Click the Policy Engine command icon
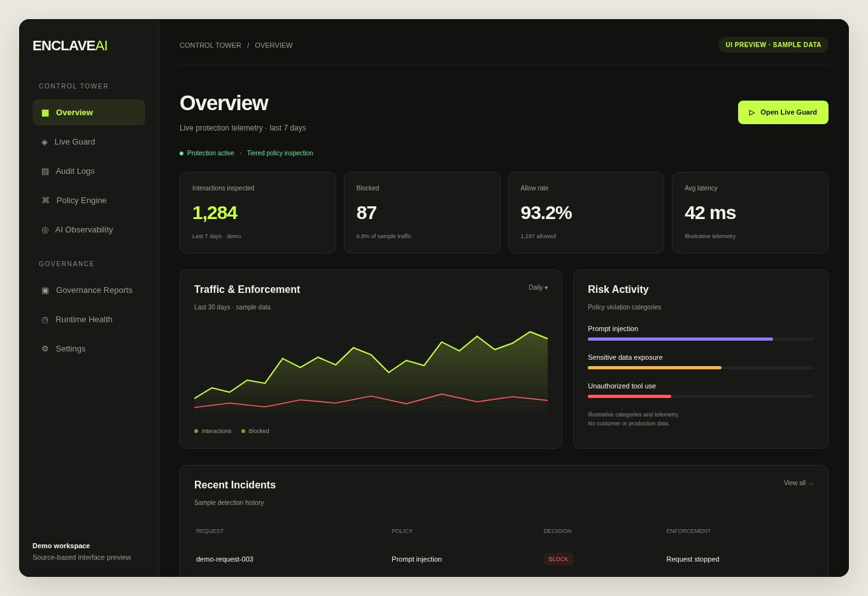This screenshot has height=596, width=868. pos(45,201)
